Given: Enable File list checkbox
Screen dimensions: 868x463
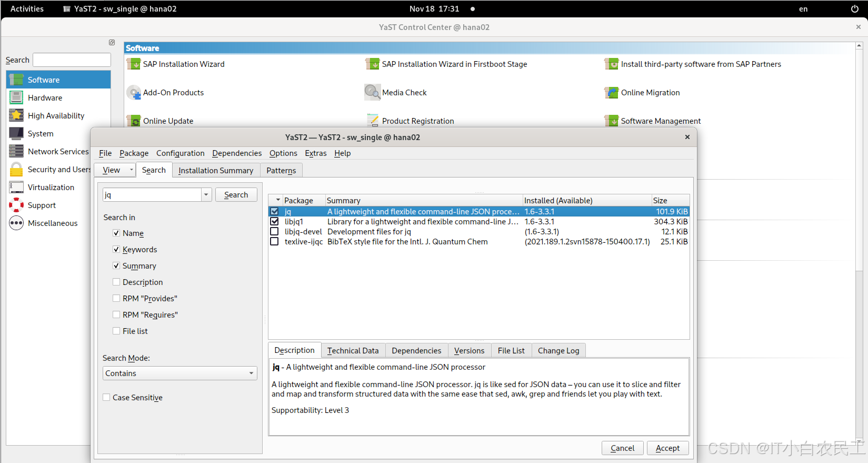Looking at the screenshot, I should [116, 331].
